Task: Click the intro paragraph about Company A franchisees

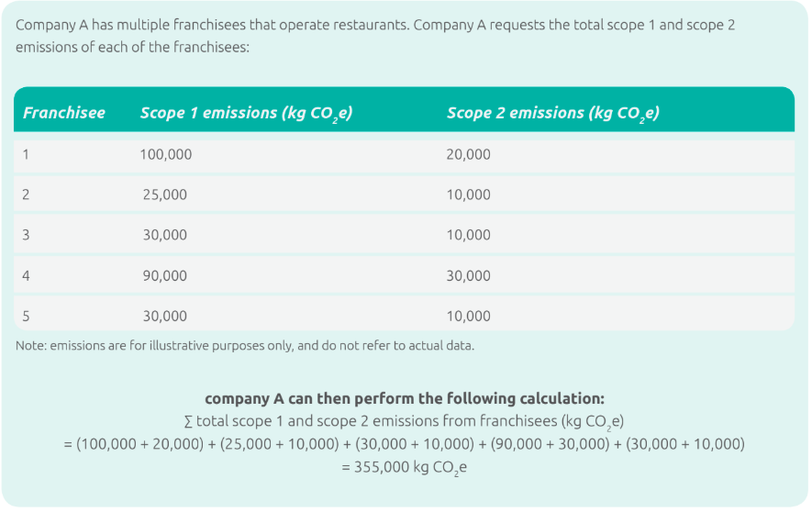Action: (375, 36)
